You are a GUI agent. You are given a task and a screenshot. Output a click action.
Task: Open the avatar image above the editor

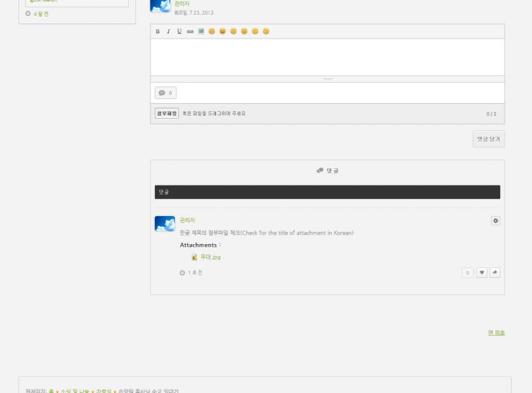click(x=160, y=6)
